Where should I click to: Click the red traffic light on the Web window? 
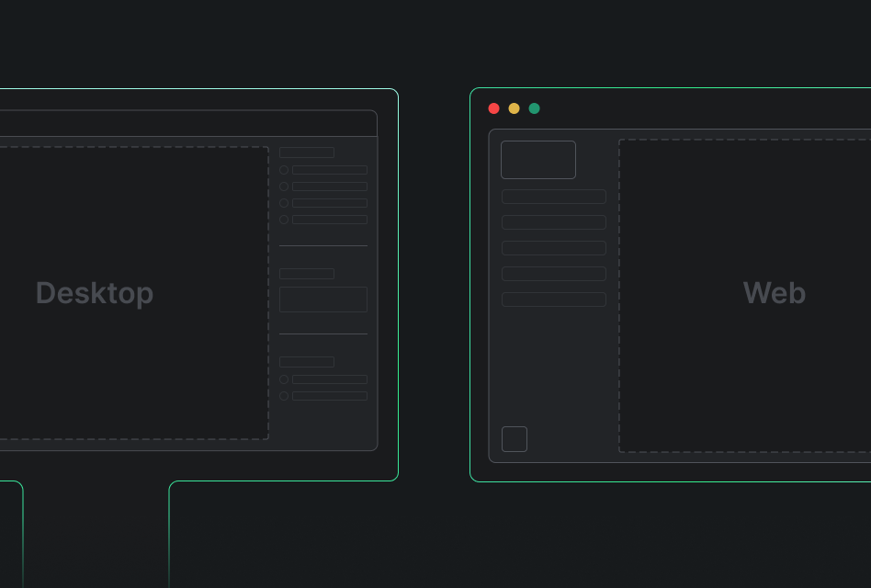[493, 107]
